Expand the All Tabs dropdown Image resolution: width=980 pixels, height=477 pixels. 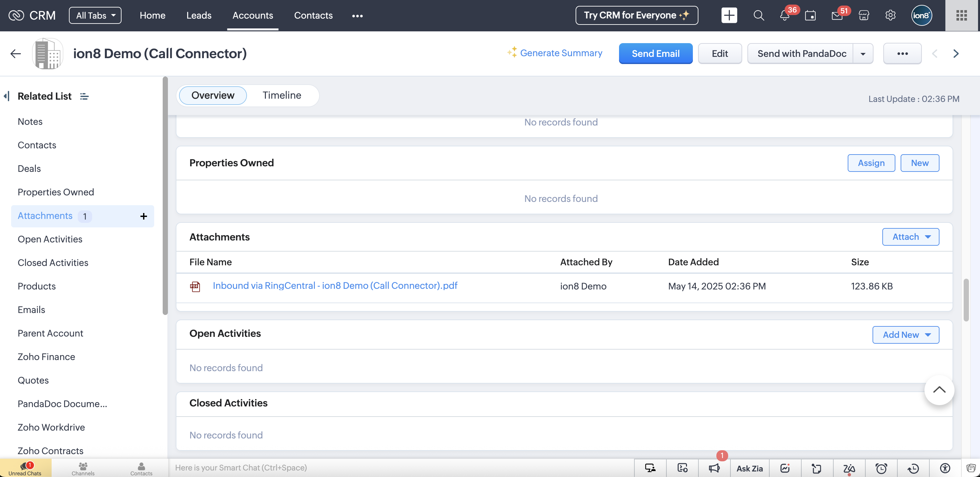pos(95,15)
